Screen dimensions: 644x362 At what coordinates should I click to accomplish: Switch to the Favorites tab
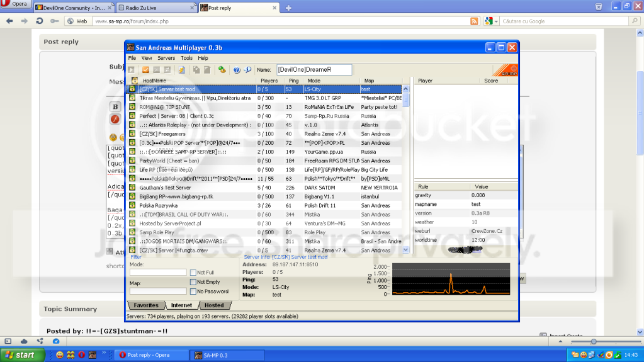pos(146,305)
